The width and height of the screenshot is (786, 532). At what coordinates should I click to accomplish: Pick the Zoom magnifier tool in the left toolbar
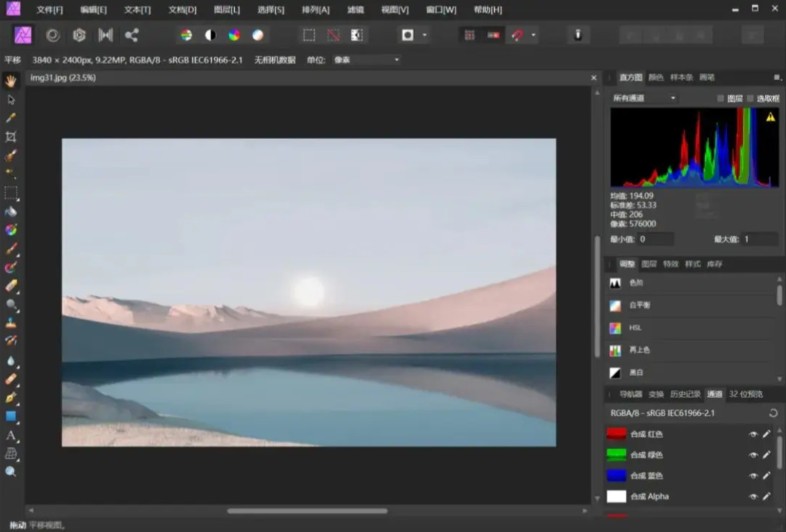pos(11,472)
